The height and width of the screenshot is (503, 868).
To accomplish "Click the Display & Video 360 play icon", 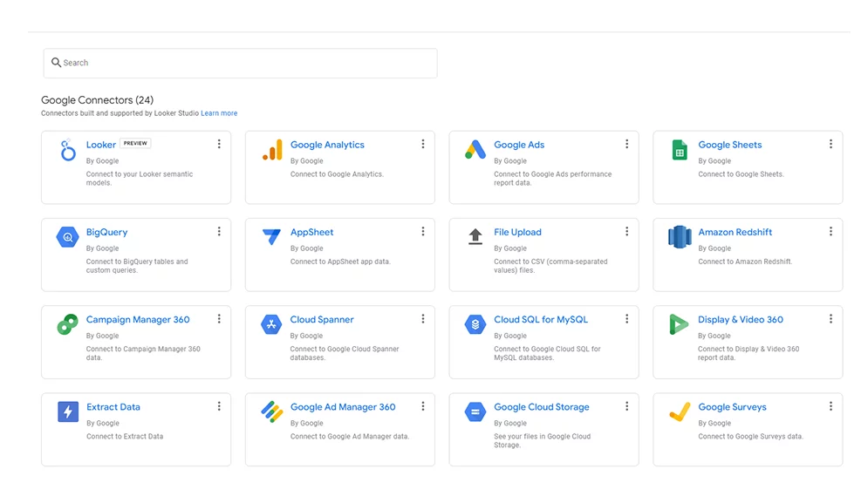I will [679, 324].
